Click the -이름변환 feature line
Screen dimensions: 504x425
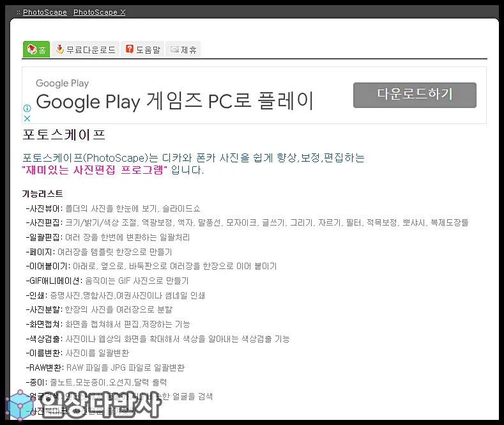77,353
